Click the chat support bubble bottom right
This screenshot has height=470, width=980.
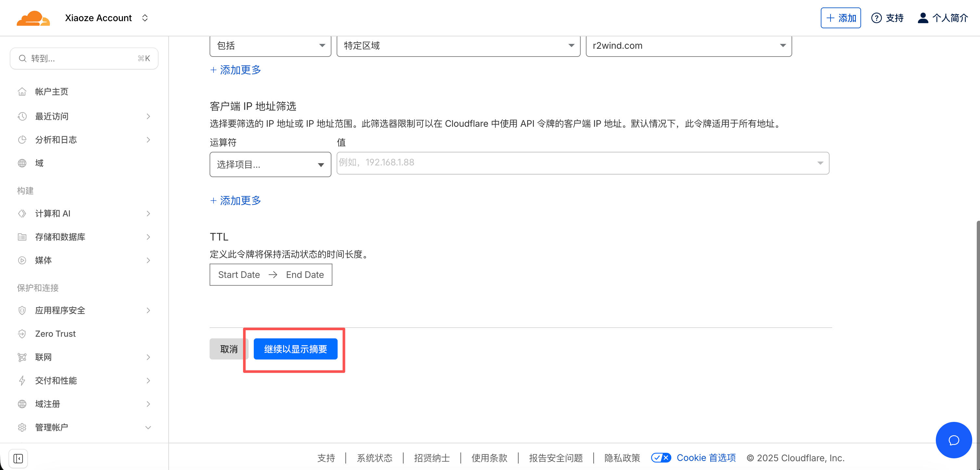coord(954,440)
